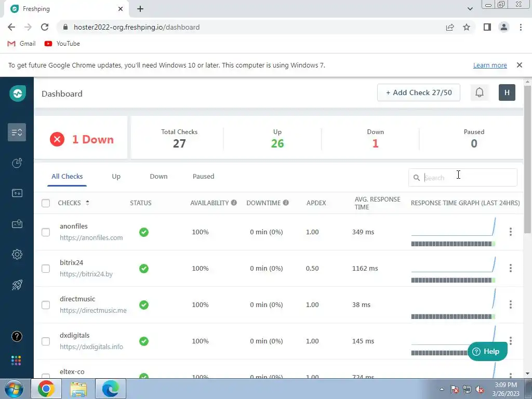
Task: Click the Freshping logo in the sidebar
Action: click(x=17, y=94)
